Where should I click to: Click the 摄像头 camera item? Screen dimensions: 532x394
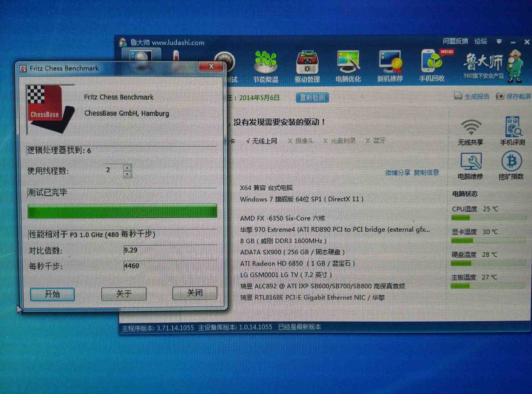point(301,141)
